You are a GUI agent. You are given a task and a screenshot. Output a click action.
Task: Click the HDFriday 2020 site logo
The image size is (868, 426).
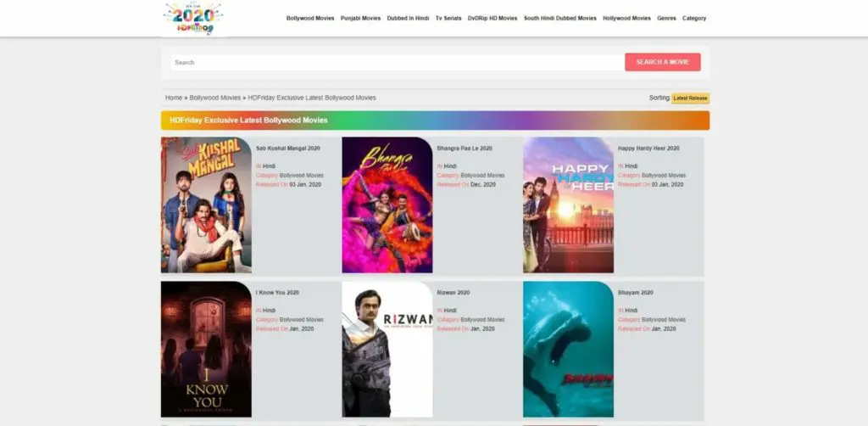tap(194, 19)
